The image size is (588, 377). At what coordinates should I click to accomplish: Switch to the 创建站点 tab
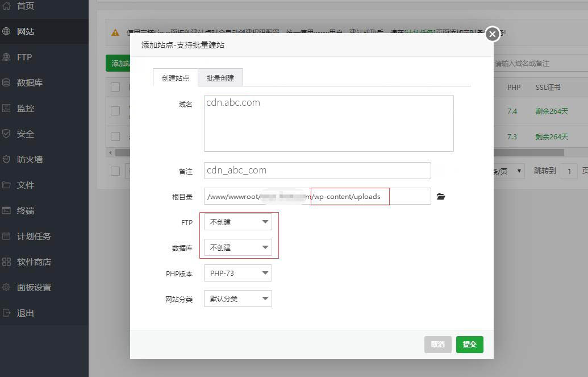coord(176,78)
